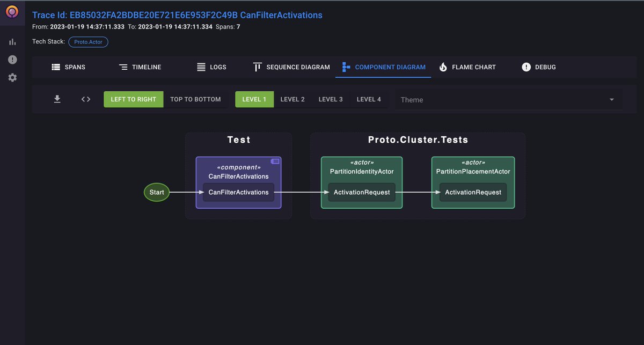
Task: Click the download diagram icon
Action: pyautogui.click(x=57, y=99)
